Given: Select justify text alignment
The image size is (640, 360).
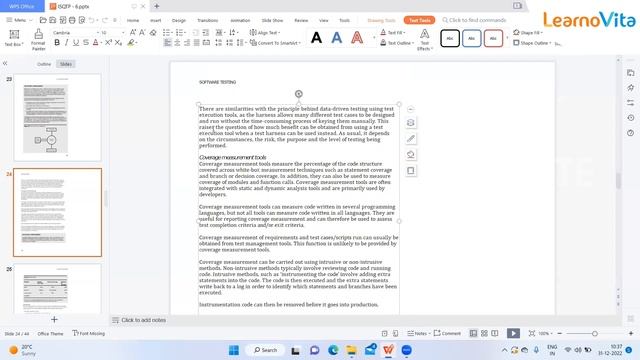Looking at the screenshot, I should 197,42.
